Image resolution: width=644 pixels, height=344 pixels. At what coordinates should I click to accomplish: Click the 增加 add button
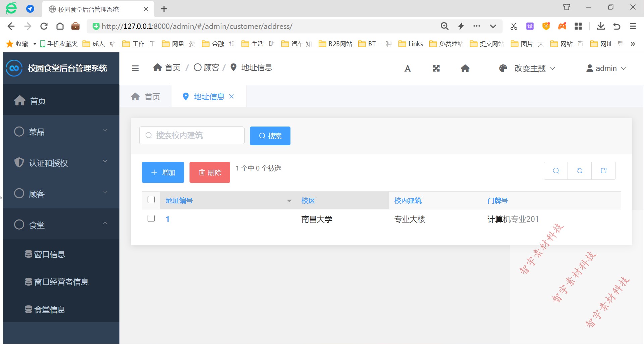tap(163, 173)
